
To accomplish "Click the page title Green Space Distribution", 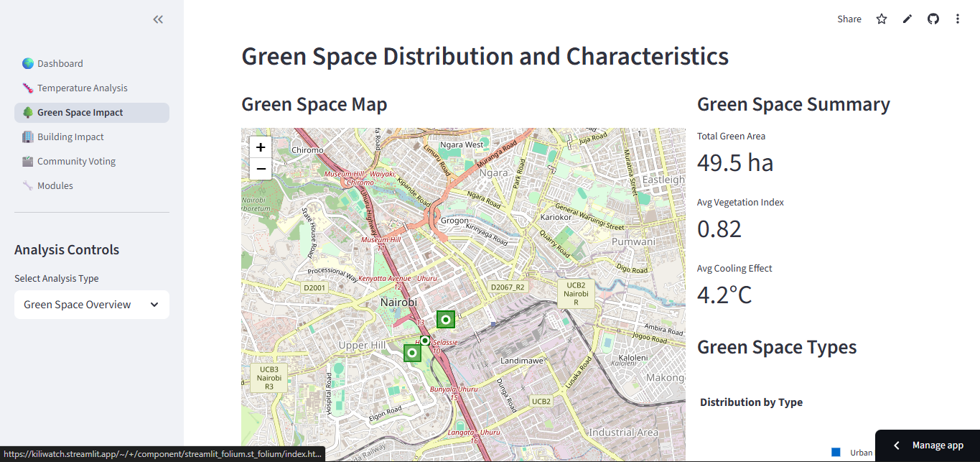I will [x=485, y=56].
